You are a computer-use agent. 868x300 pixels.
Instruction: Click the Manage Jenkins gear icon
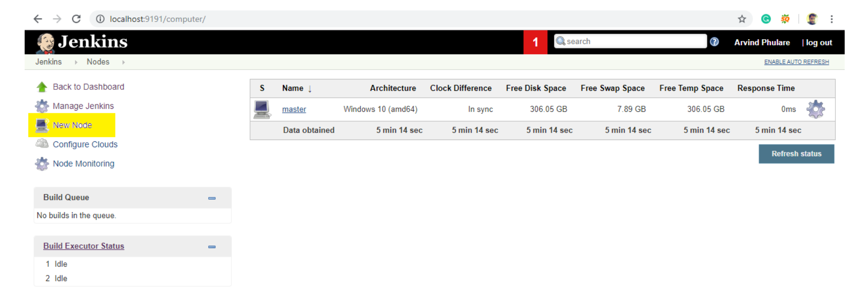(x=42, y=106)
